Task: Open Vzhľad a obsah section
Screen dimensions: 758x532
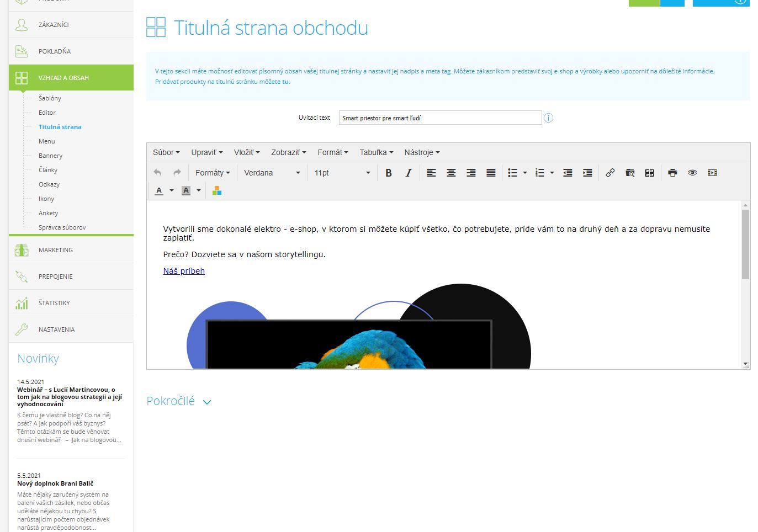Action: pos(71,78)
